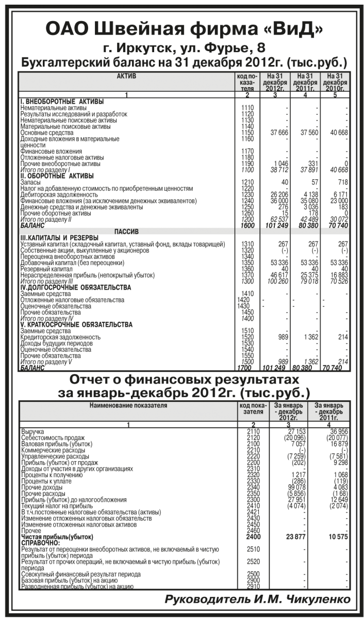Select the II. ОБОРОТНЫЕ АКТИВЫ section title
The height and width of the screenshot is (619, 364).
pyautogui.click(x=58, y=176)
